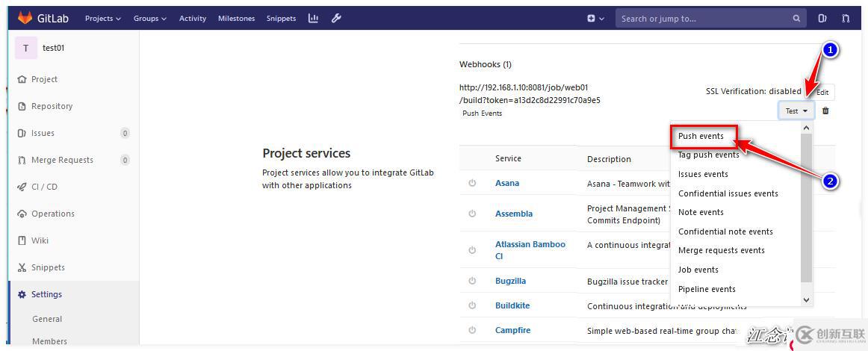Expand the new item plus dropdown
The height and width of the screenshot is (351, 868).
point(595,19)
